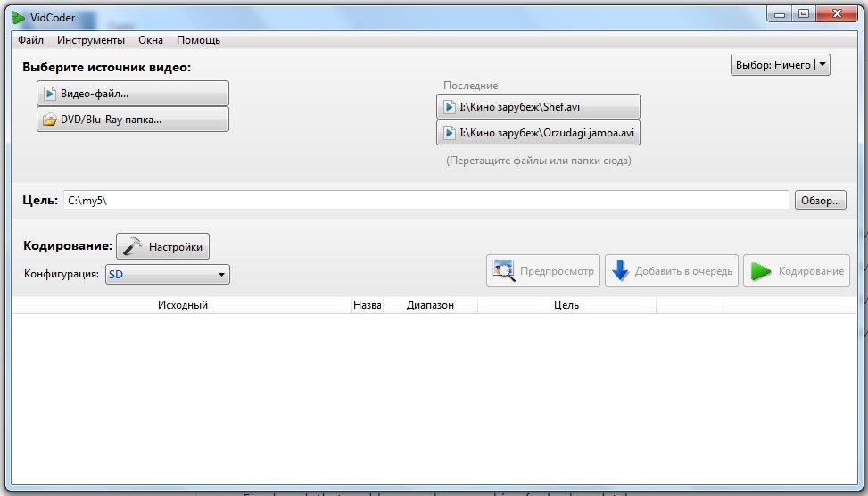Open the Помощь menu
Image resolution: width=868 pixels, height=496 pixels.
(x=198, y=40)
